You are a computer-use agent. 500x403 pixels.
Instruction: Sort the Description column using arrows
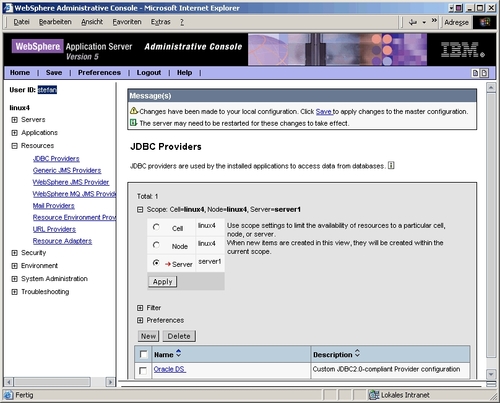click(x=357, y=353)
